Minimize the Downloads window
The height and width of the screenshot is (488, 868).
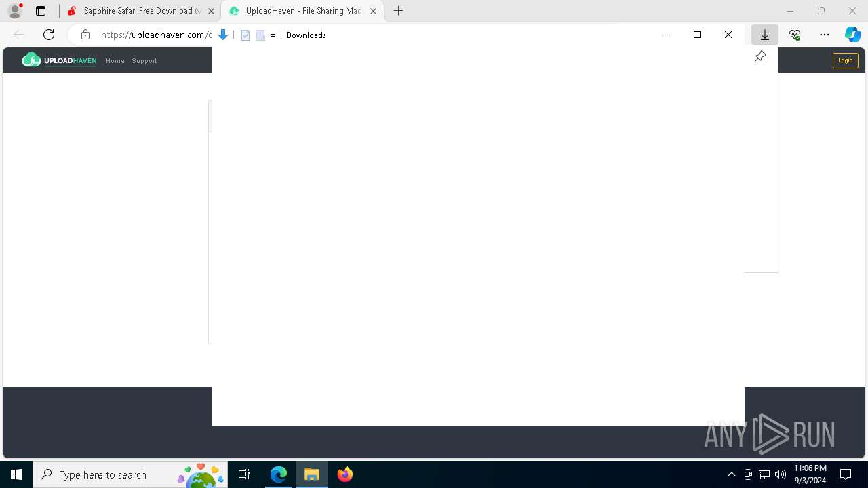[x=667, y=35]
